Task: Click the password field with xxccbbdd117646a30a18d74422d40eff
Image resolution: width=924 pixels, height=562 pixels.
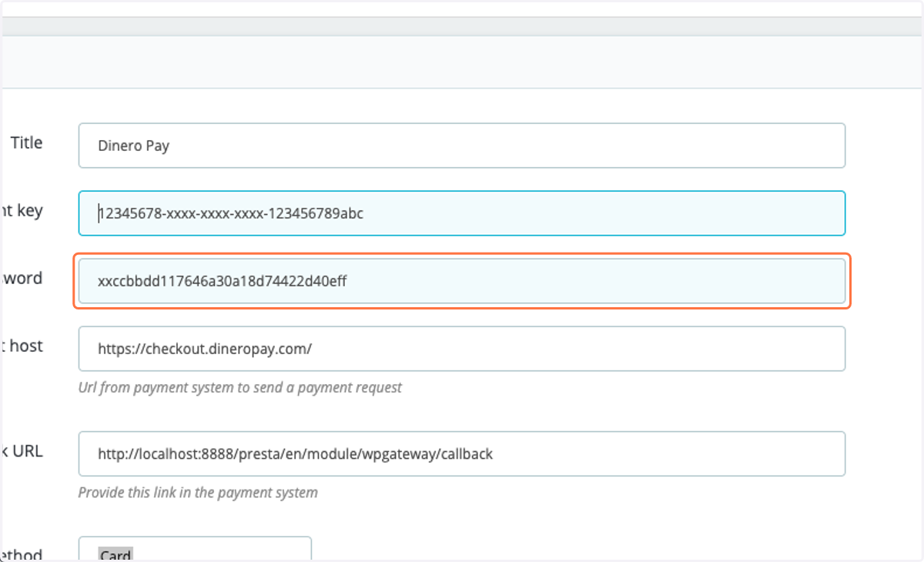Action: pos(462,281)
